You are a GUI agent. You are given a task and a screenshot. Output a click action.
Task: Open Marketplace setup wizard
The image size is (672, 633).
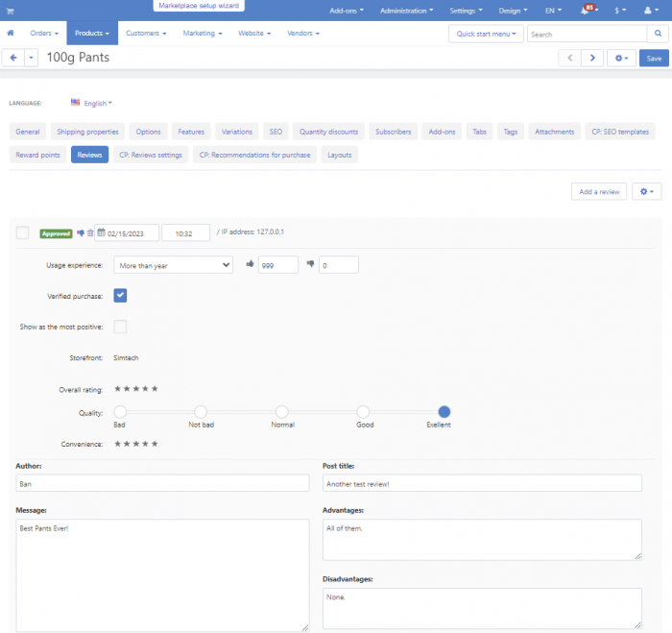[199, 6]
